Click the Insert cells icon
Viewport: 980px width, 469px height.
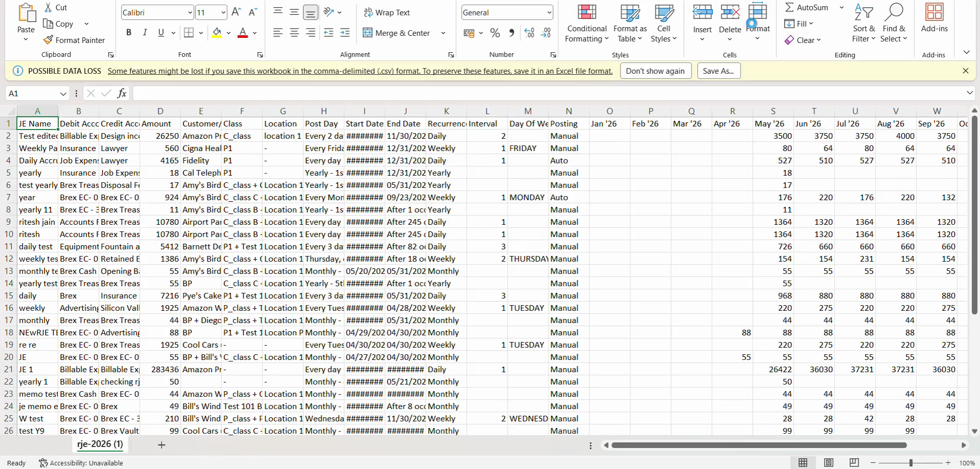pyautogui.click(x=702, y=13)
